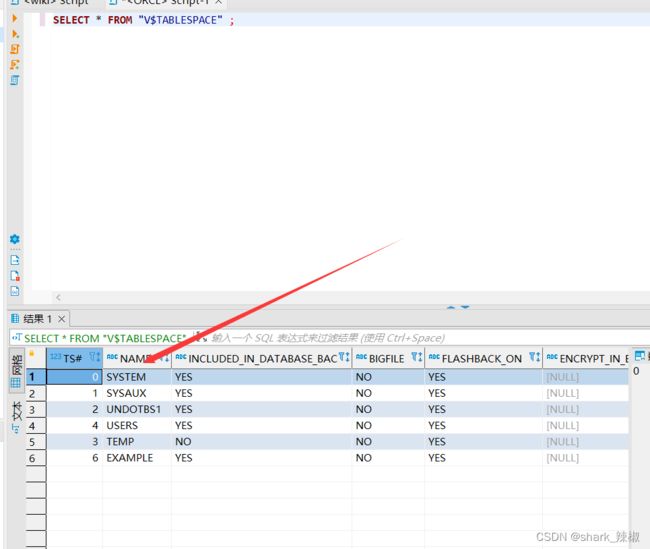
Task: Select row number 6 header
Action: (x=36, y=458)
